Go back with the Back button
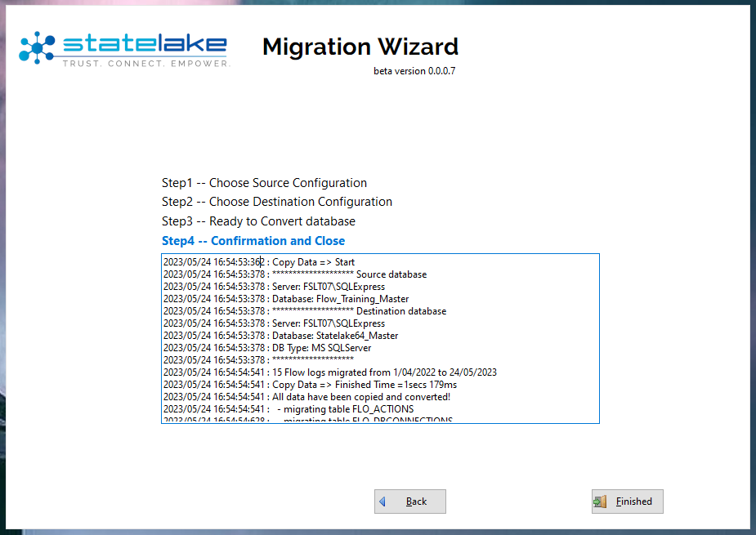 click(x=409, y=502)
